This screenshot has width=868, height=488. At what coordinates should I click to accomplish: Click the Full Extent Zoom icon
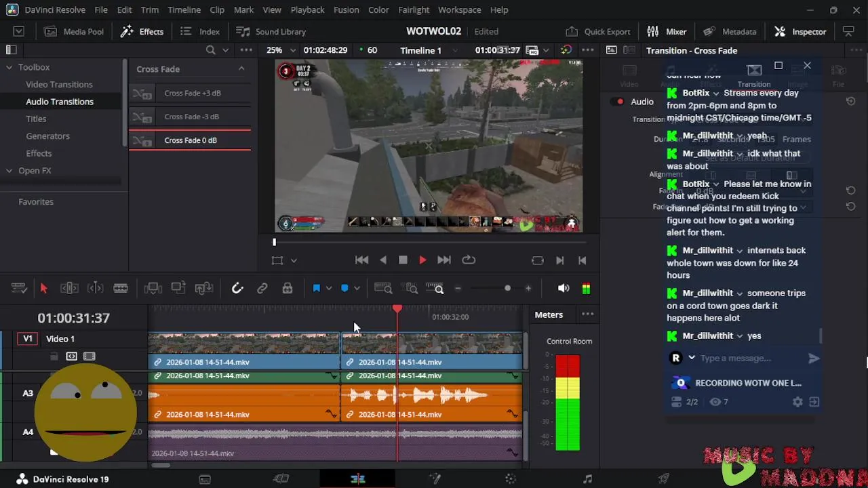point(383,289)
